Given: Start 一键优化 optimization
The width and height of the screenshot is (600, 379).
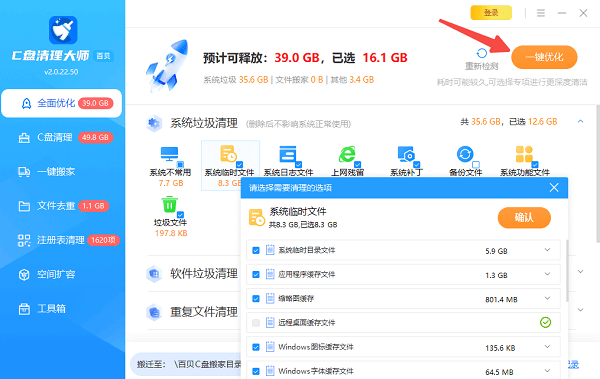Looking at the screenshot, I should pyautogui.click(x=544, y=57).
